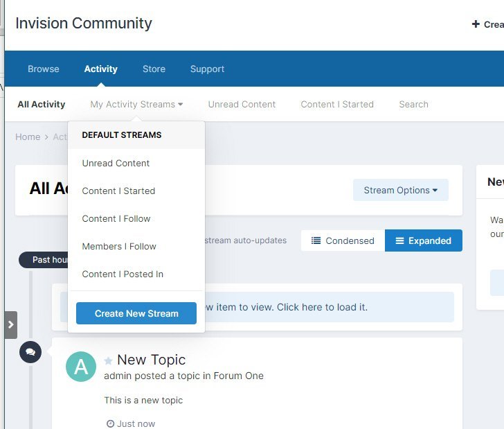Choose Content I Follow in dropdown
The height and width of the screenshot is (429, 504).
[x=116, y=219]
